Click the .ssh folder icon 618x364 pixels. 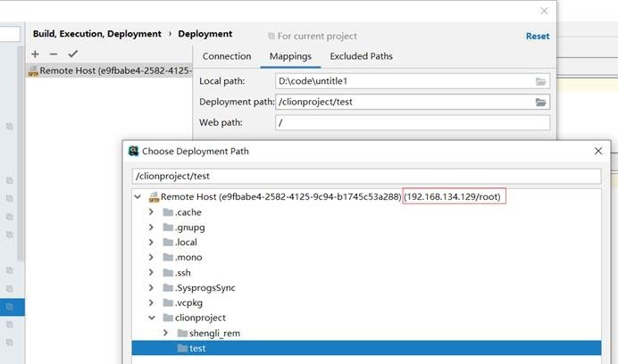pos(168,273)
